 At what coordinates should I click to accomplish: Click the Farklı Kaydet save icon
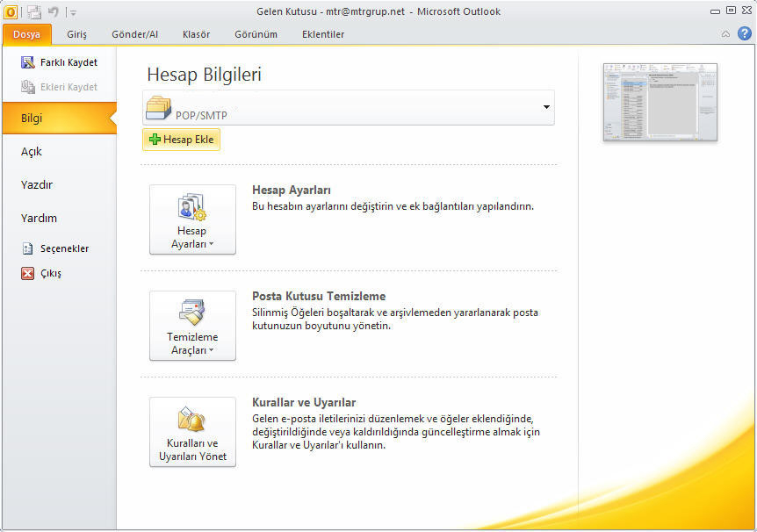point(27,63)
